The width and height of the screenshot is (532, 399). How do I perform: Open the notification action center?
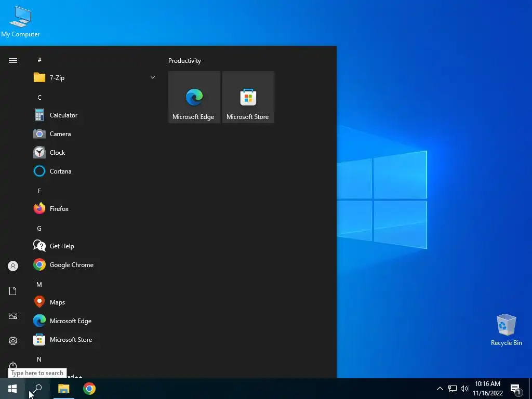coord(515,389)
